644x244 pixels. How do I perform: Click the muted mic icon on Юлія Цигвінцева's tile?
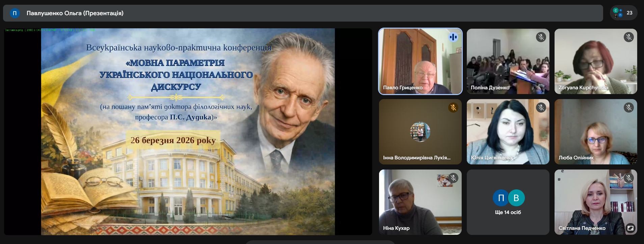tap(541, 108)
